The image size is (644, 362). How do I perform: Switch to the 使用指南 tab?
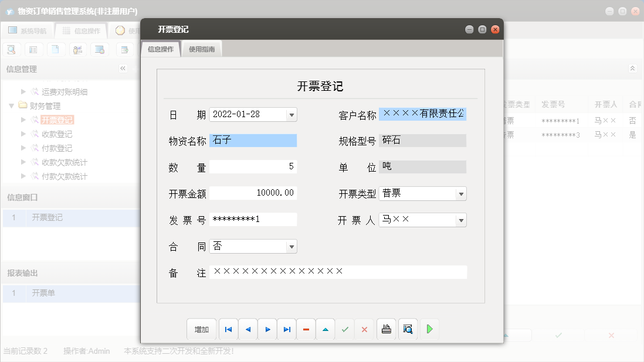pyautogui.click(x=201, y=49)
